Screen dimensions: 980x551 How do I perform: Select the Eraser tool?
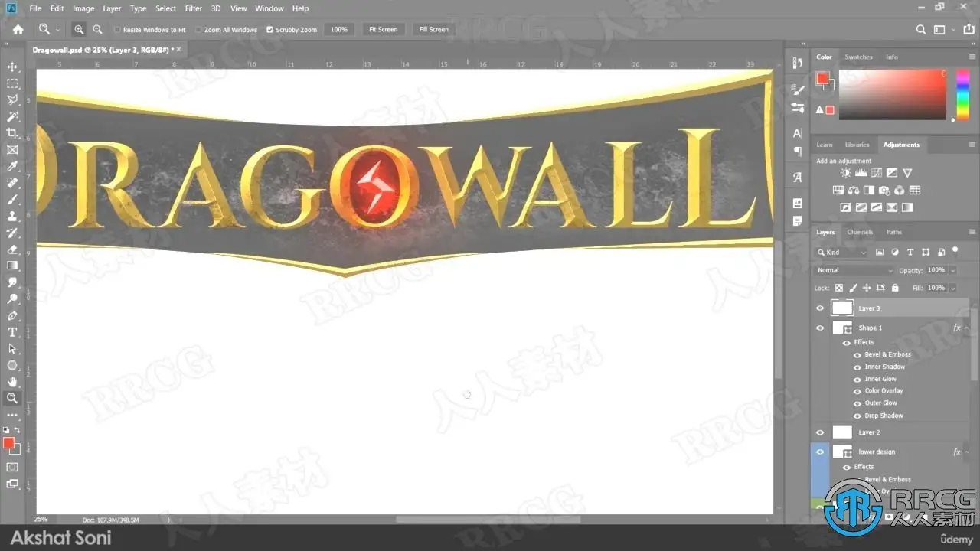12,249
